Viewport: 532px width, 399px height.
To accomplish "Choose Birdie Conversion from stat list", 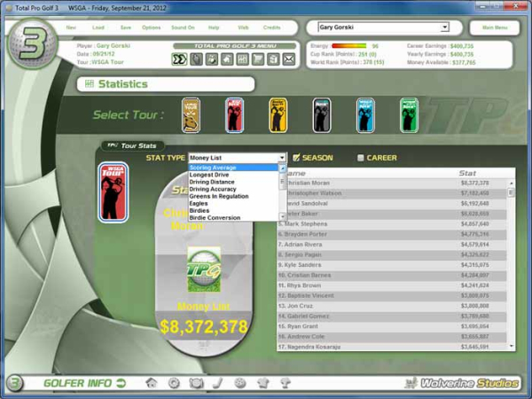I will pyautogui.click(x=233, y=217).
